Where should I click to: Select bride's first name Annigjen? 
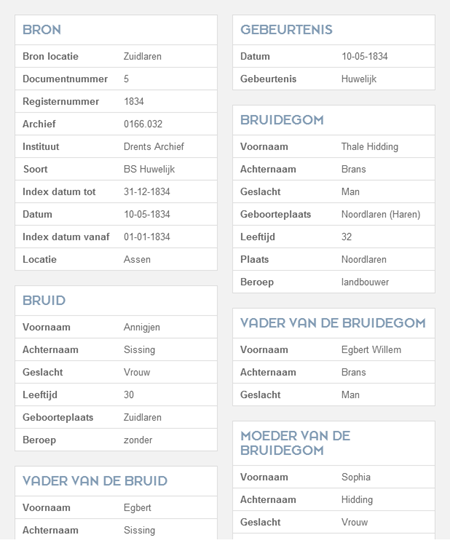coord(142,327)
